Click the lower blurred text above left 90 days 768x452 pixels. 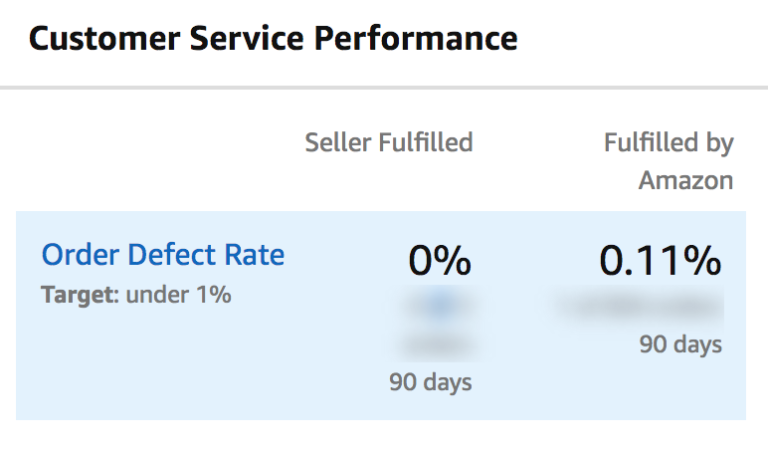coord(437,345)
